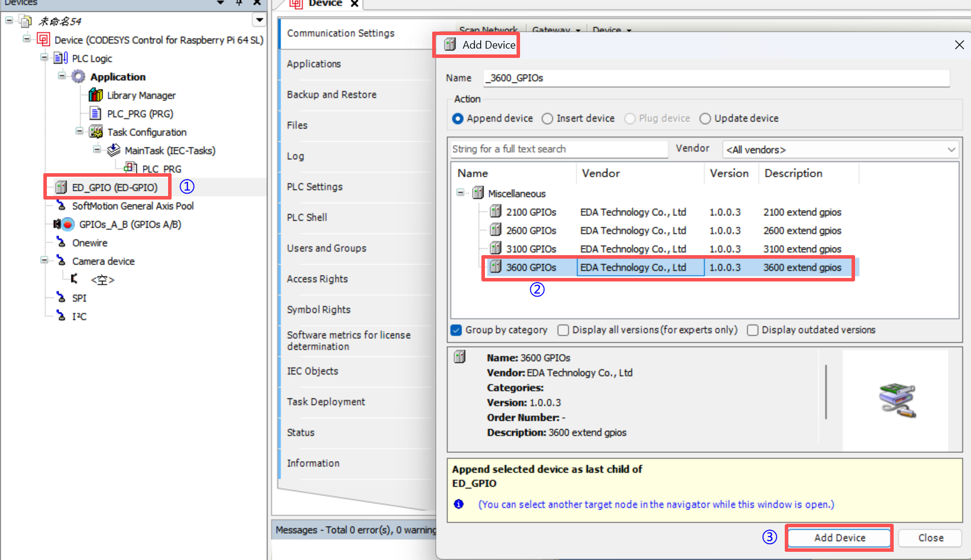Open the PLC Settings tab
This screenshot has width=971, height=560.
tap(315, 187)
